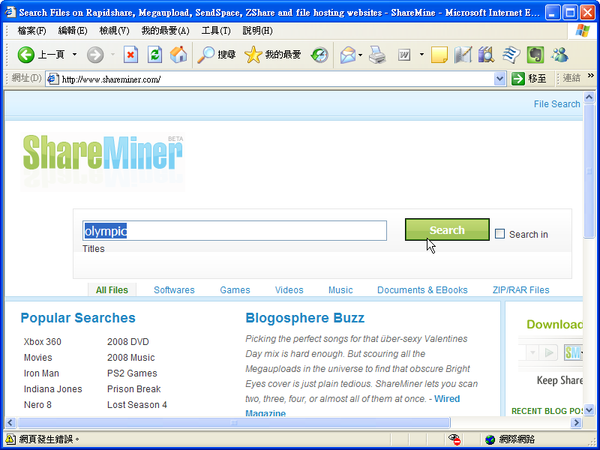This screenshot has width=600, height=450.
Task: Switch to the Music tab
Action: click(340, 290)
